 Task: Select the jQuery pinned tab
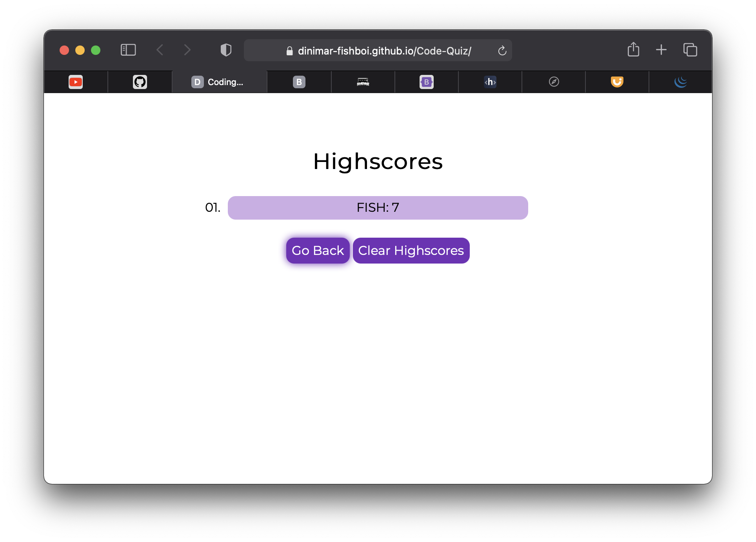pos(681,82)
